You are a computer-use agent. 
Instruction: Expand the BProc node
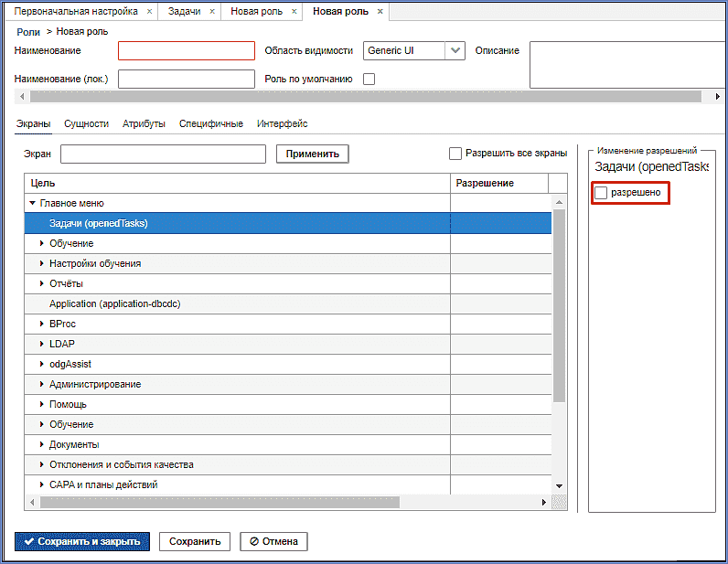pos(41,324)
